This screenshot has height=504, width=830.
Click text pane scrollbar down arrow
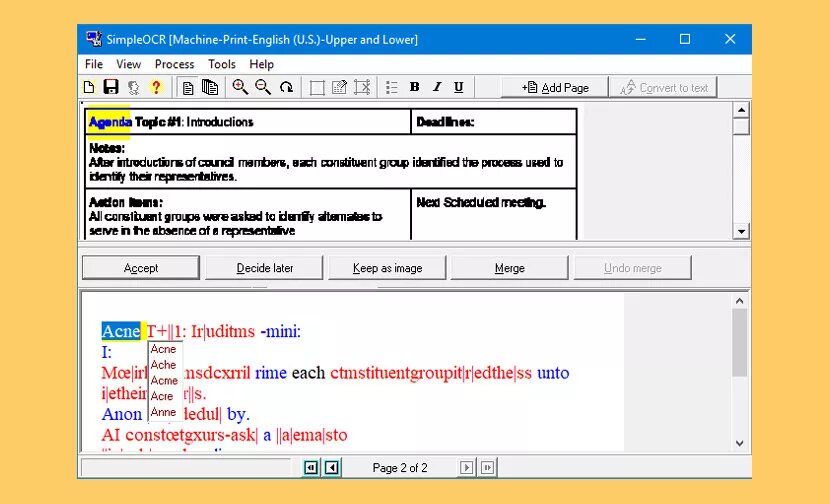[740, 443]
